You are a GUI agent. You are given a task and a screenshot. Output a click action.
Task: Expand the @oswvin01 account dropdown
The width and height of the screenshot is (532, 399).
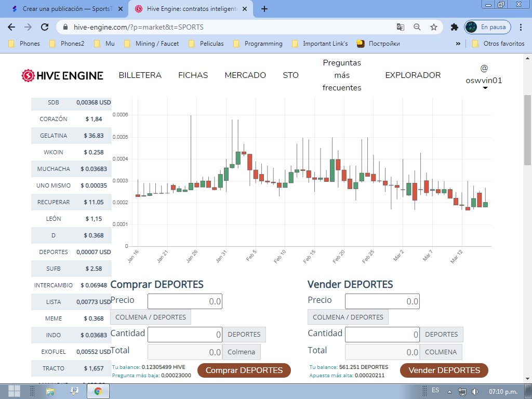click(x=484, y=77)
